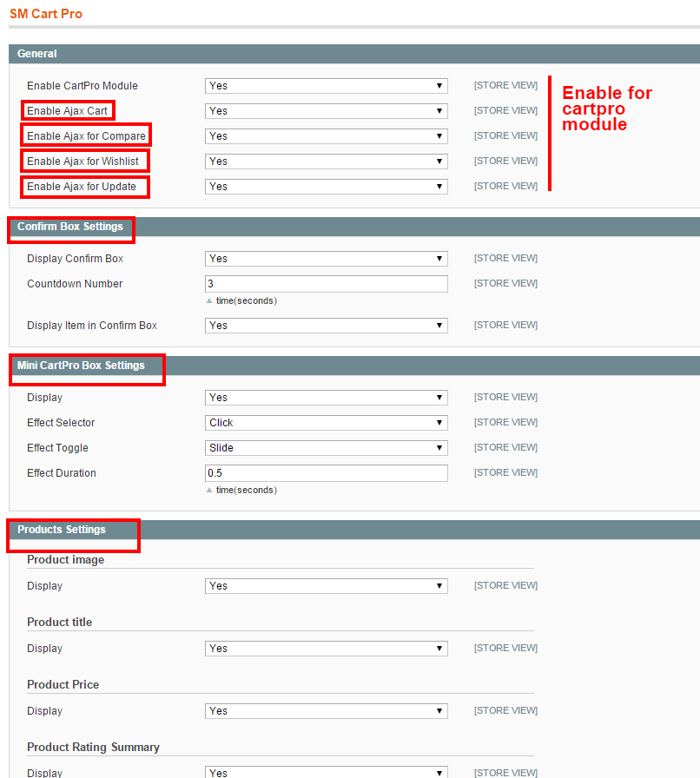Click the Enable Ajax for Update label

(82, 187)
